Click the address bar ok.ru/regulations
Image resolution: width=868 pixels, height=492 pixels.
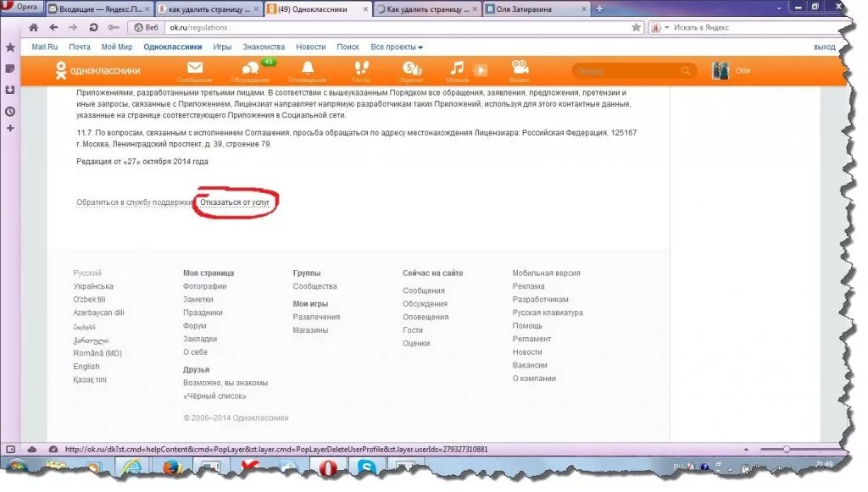[x=398, y=27]
